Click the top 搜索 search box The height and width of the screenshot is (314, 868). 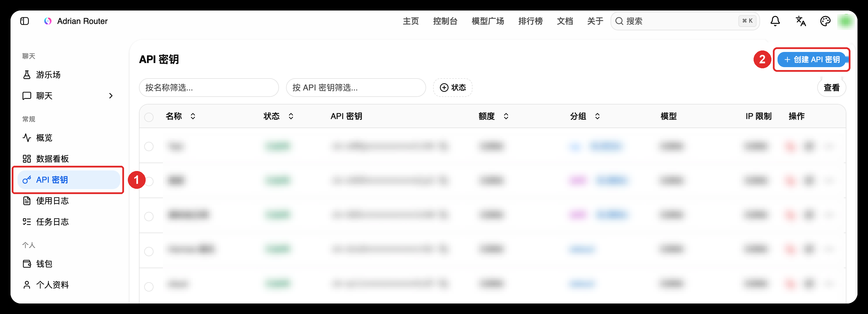[685, 21]
